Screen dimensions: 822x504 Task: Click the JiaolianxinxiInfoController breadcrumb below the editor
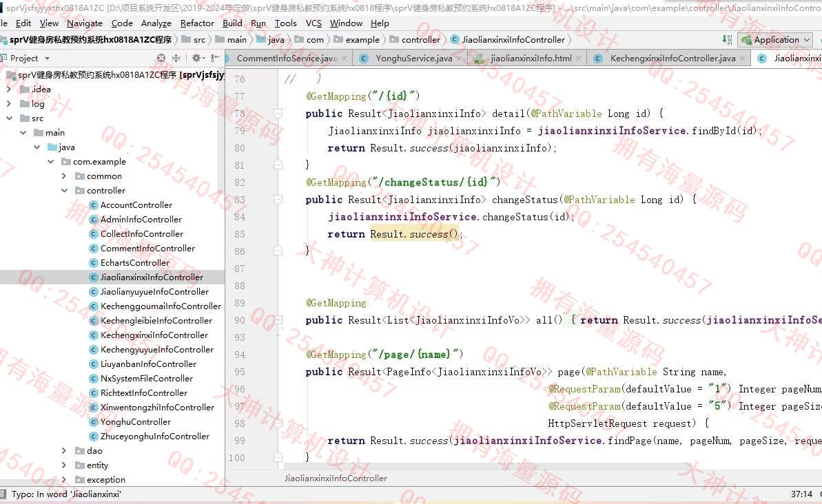tap(336, 479)
